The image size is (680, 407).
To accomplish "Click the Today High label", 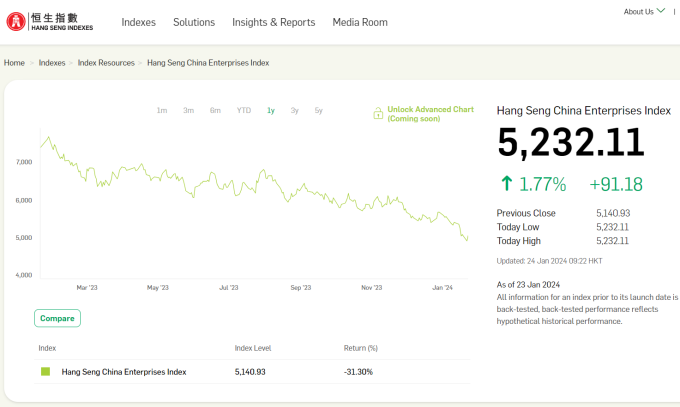I will click(519, 241).
